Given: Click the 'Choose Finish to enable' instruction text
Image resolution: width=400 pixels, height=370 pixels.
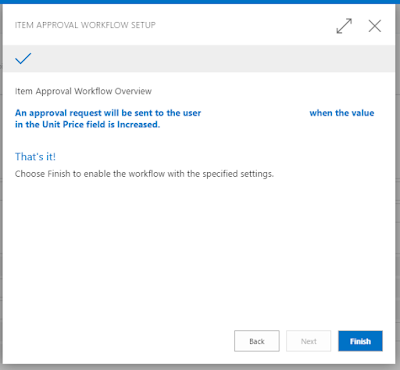Looking at the screenshot, I should pos(144,174).
